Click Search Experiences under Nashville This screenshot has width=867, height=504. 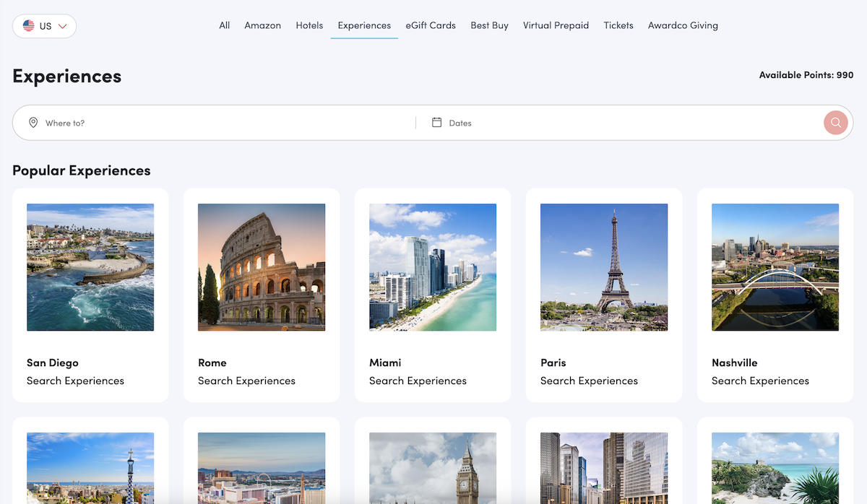(x=760, y=381)
